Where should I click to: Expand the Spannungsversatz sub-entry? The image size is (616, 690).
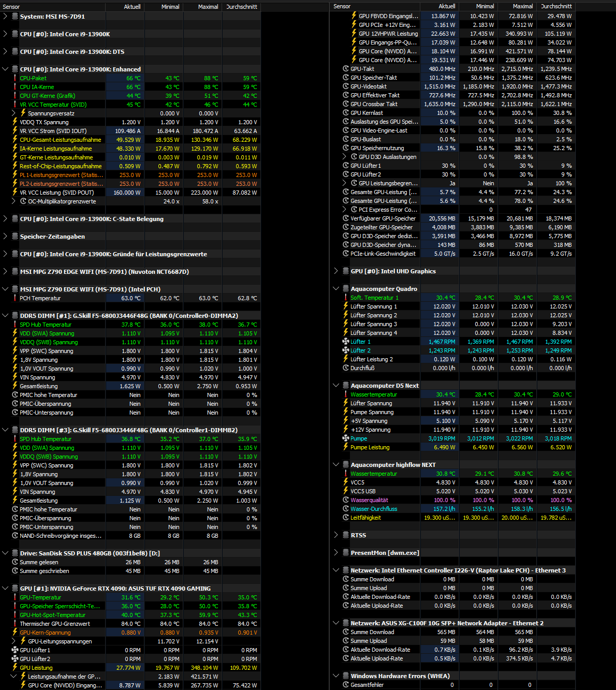[13, 113]
